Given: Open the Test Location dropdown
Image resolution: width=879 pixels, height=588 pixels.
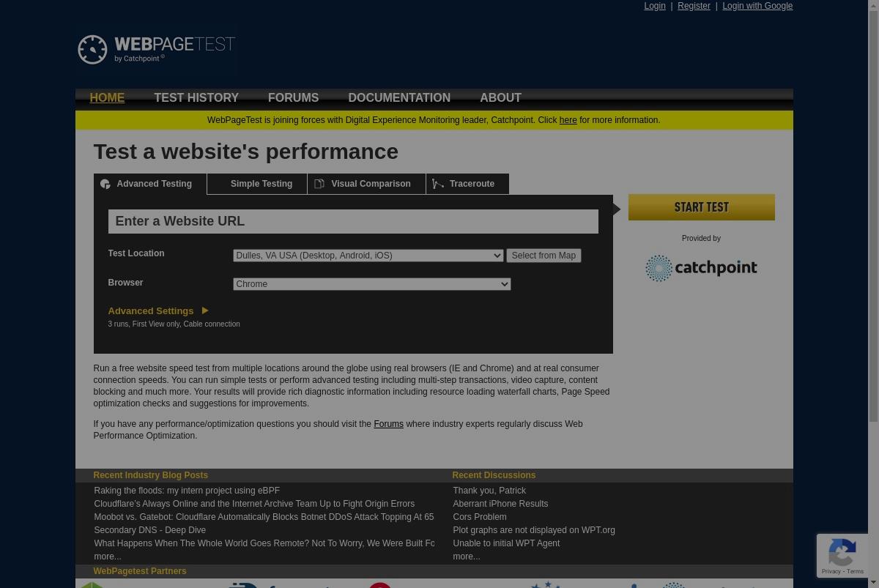Looking at the screenshot, I should coord(368,256).
